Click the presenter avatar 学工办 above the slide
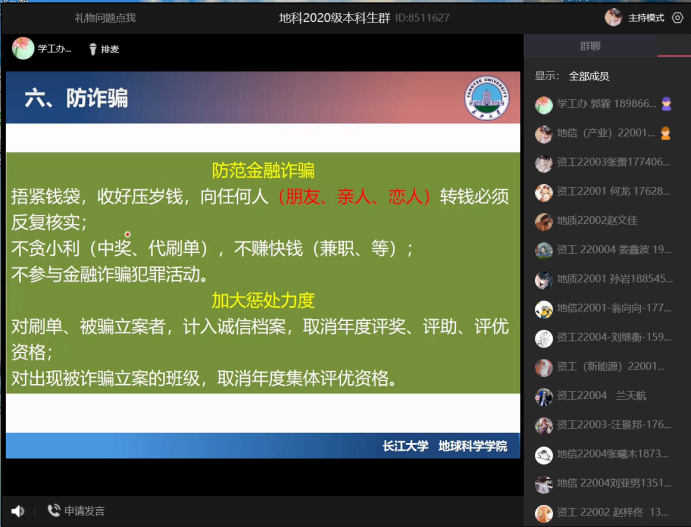The width and height of the screenshot is (691, 527). (x=22, y=48)
